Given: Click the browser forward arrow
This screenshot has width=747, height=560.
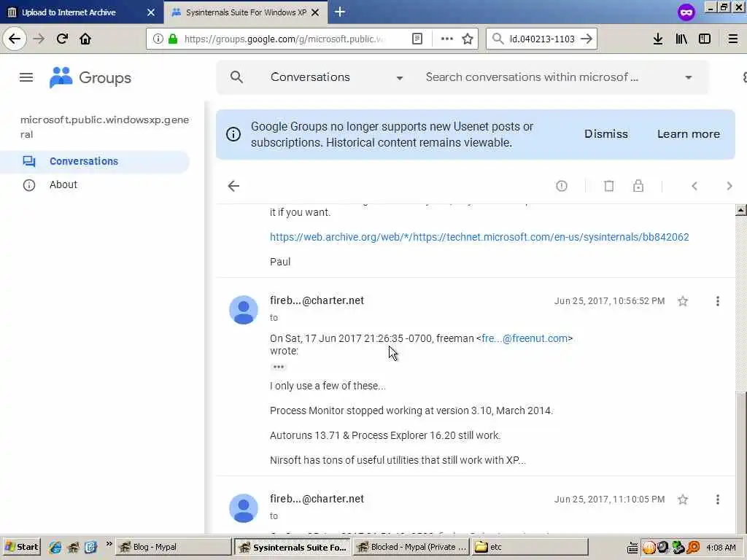Looking at the screenshot, I should (39, 39).
